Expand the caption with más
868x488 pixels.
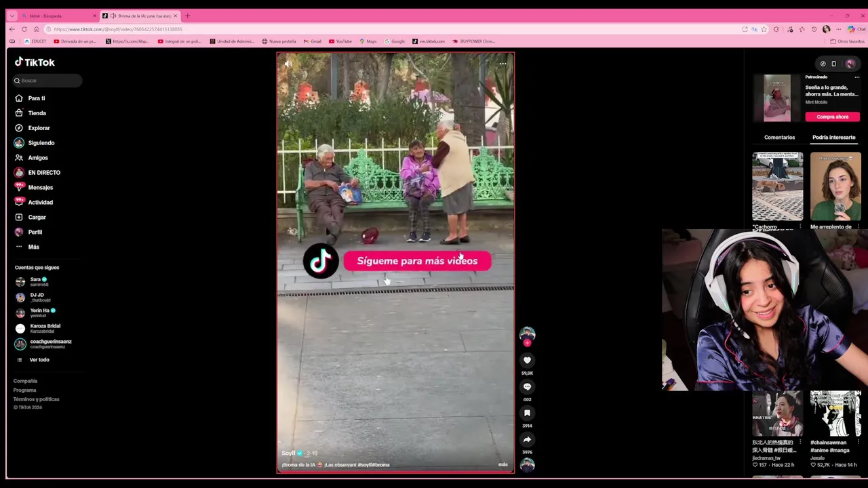[x=502, y=465]
